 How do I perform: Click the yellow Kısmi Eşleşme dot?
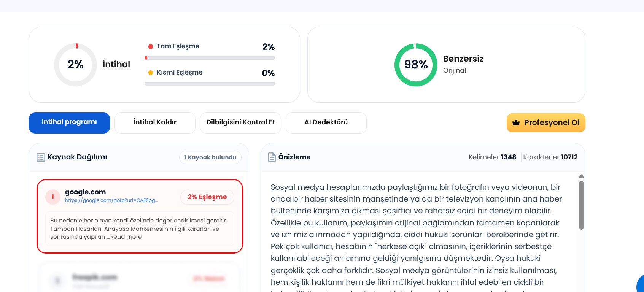(x=151, y=73)
